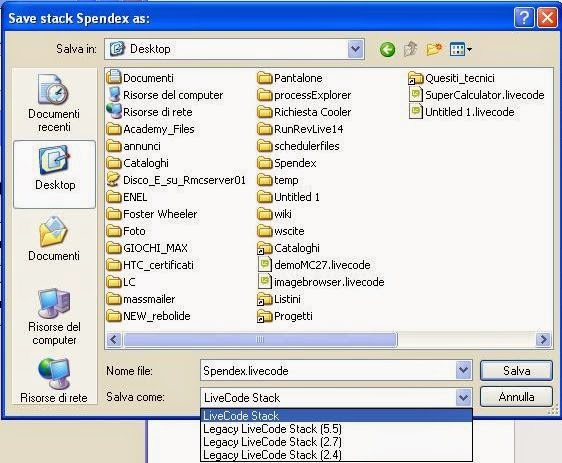Select the NEW_rebolide folder
The height and width of the screenshot is (463, 562).
[x=149, y=316]
